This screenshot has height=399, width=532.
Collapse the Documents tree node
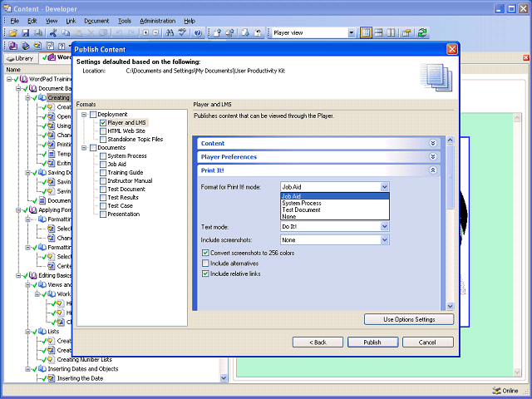click(x=84, y=148)
